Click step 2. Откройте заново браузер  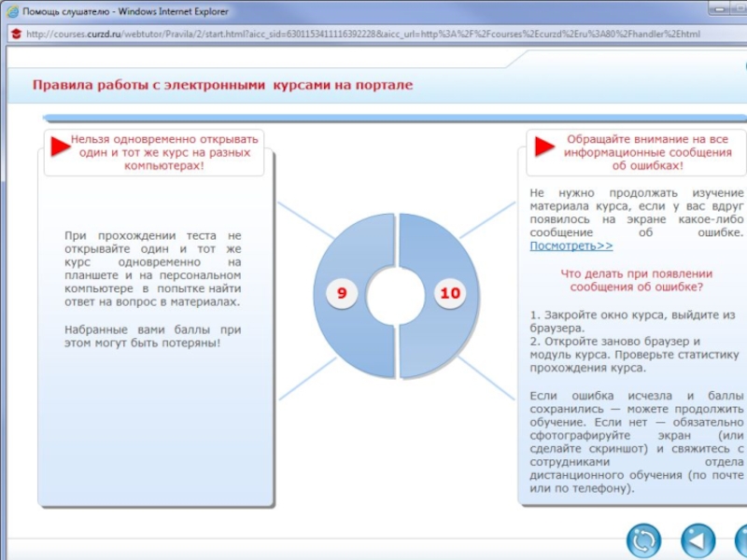tap(635, 355)
